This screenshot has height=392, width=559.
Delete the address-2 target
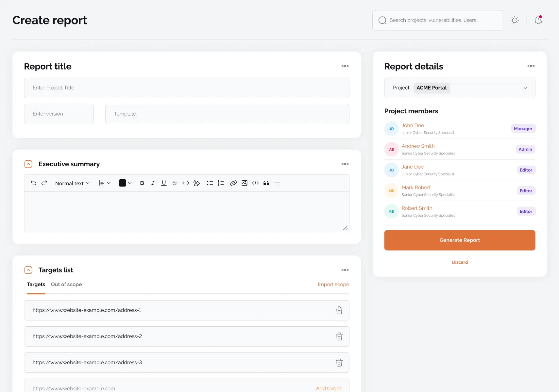click(339, 336)
